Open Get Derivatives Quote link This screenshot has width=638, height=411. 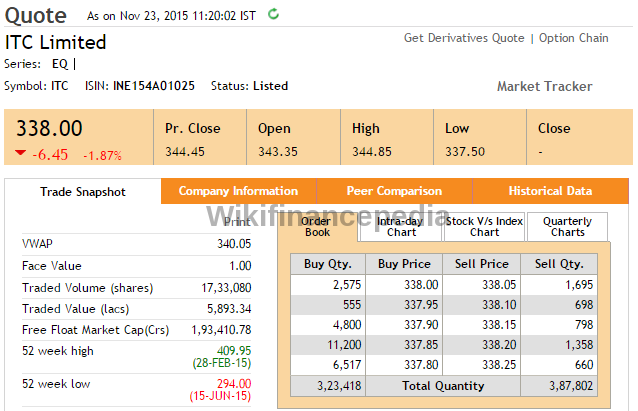coord(464,38)
